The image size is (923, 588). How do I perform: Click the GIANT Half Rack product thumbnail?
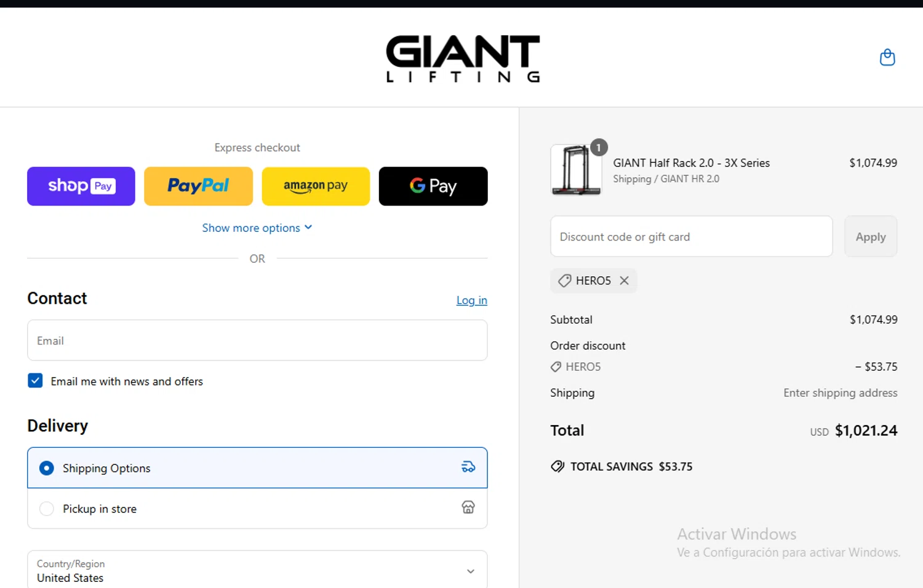tap(576, 170)
